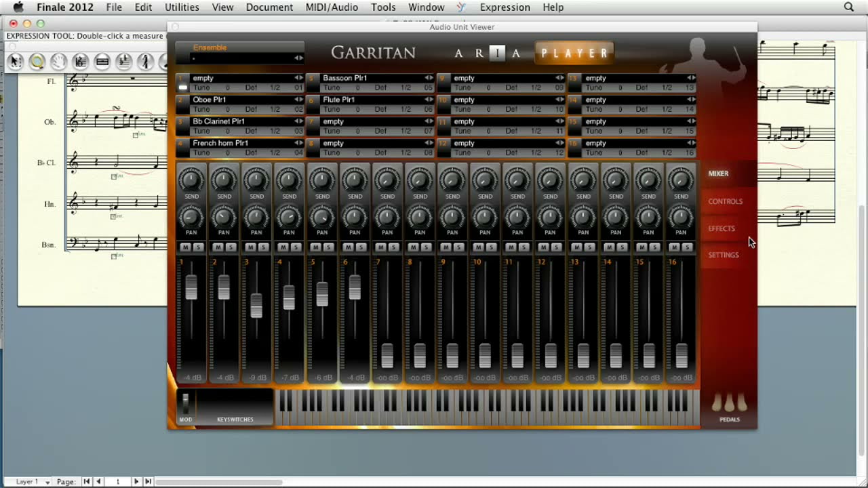Image resolution: width=868 pixels, height=488 pixels.
Task: Select the Selection tool in Finale's toolbar
Action: [x=16, y=62]
